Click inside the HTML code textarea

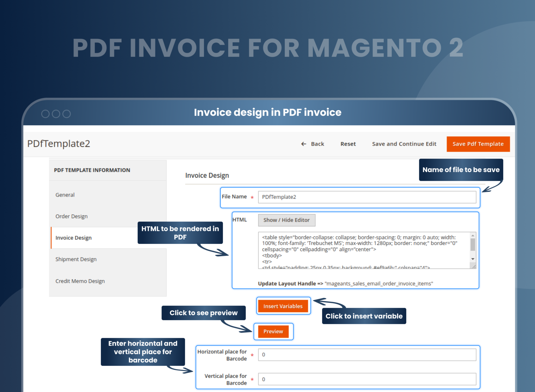click(363, 250)
